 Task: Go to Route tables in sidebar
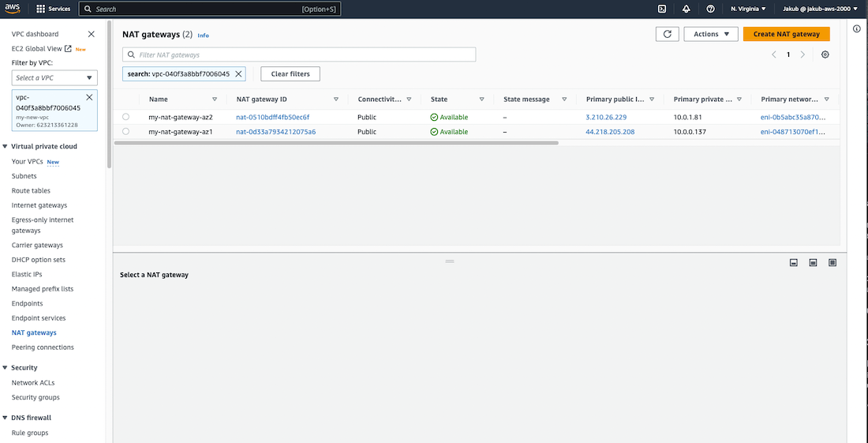click(x=31, y=190)
